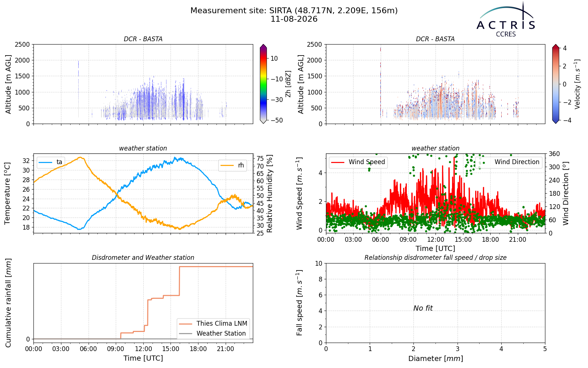Click the 21:00 tick under the rainfall plot
The height and width of the screenshot is (368, 588).
coord(225,349)
